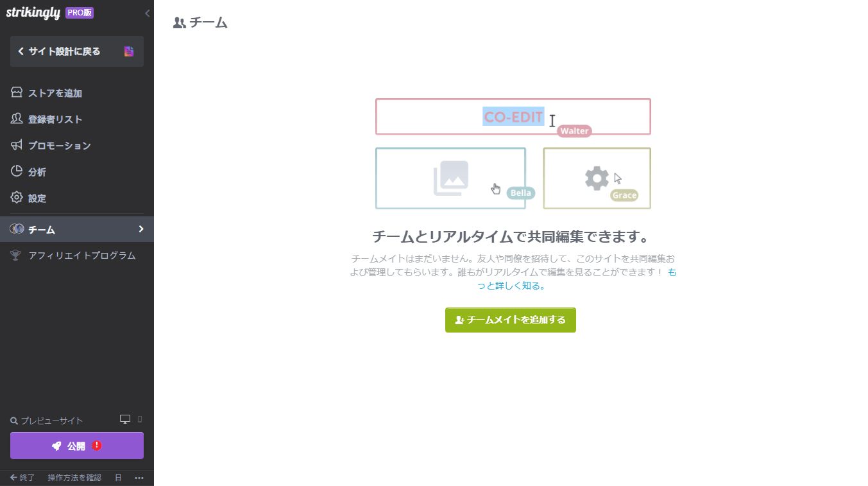Toggle the 日 language indicator
Screen dimensions: 868x486
pyautogui.click(x=117, y=478)
